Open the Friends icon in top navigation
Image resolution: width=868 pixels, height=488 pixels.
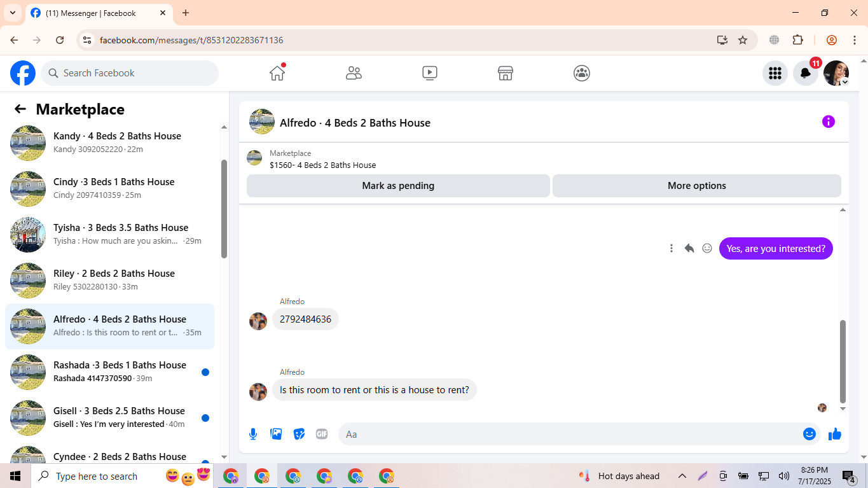coord(354,73)
